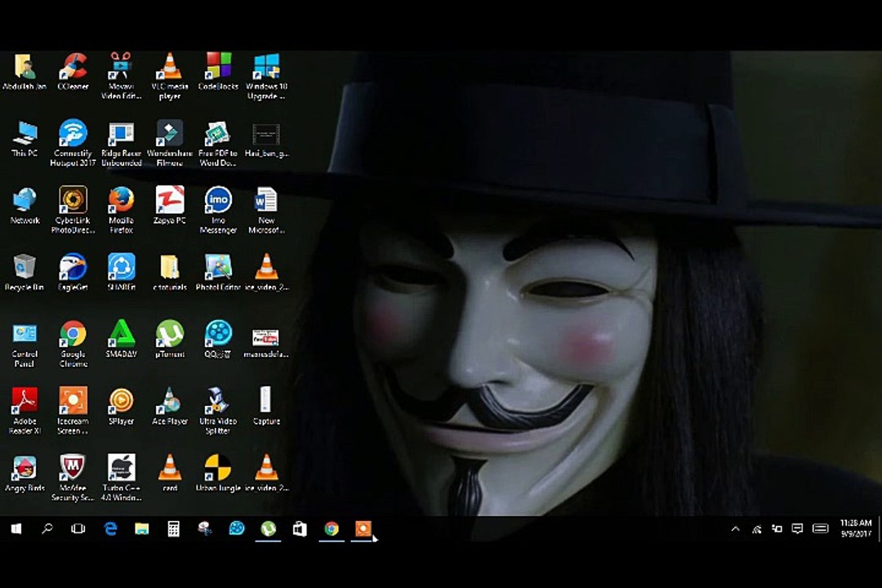Open the Wi-Fi network tray icon
The height and width of the screenshot is (588, 882).
pos(756,529)
